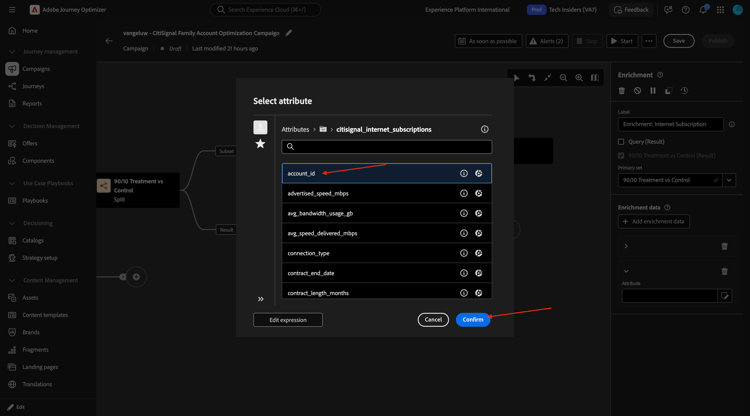Viewport: 750px width, 416px height.
Task: Open the Primary set dropdown arrow
Action: pos(729,180)
